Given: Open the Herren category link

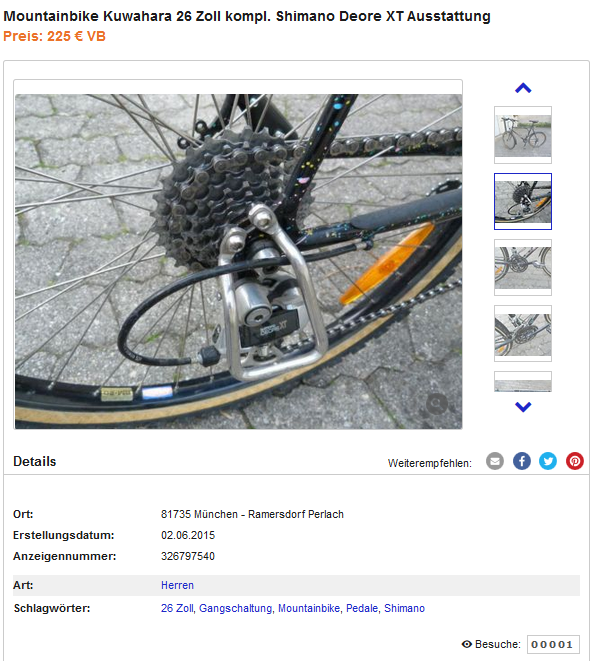Looking at the screenshot, I should (177, 585).
